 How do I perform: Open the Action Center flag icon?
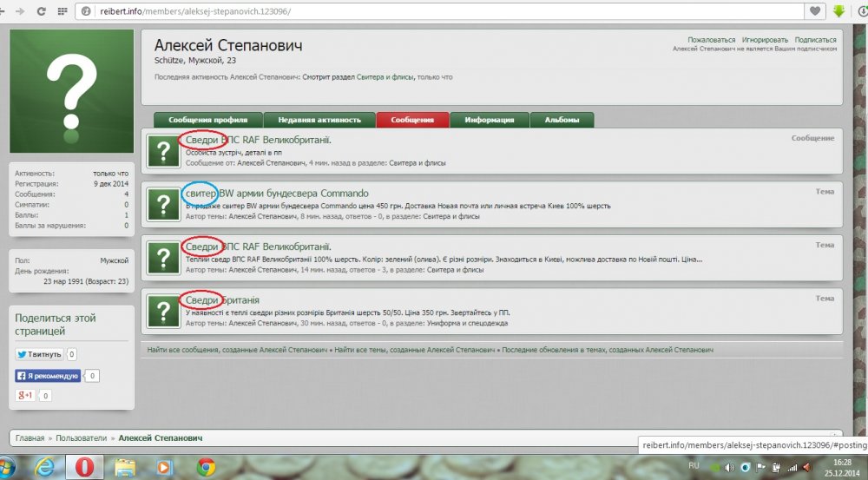tap(761, 468)
